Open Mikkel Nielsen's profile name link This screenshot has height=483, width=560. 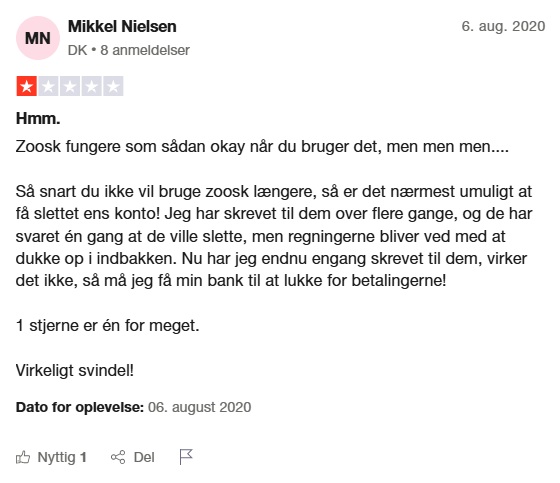coord(122,26)
